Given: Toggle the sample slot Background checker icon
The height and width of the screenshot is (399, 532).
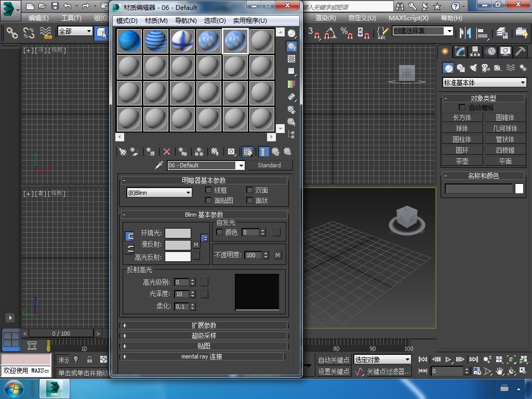Looking at the screenshot, I should tap(291, 59).
